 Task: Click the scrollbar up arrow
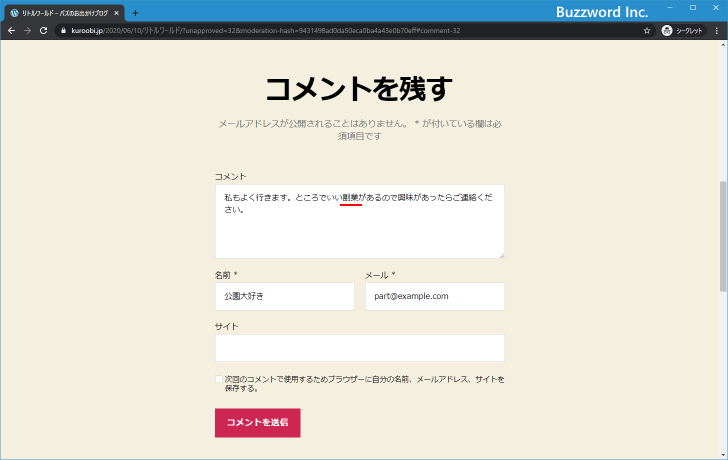point(723,45)
